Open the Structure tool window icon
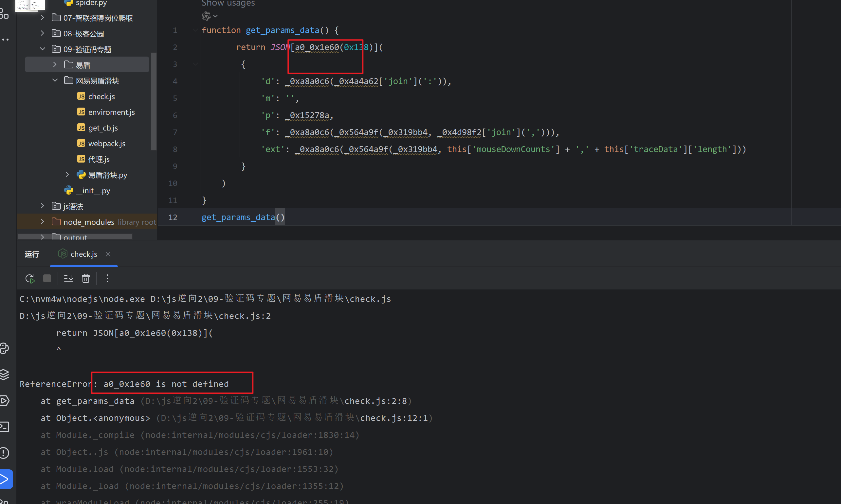The width and height of the screenshot is (841, 504). coord(4,14)
